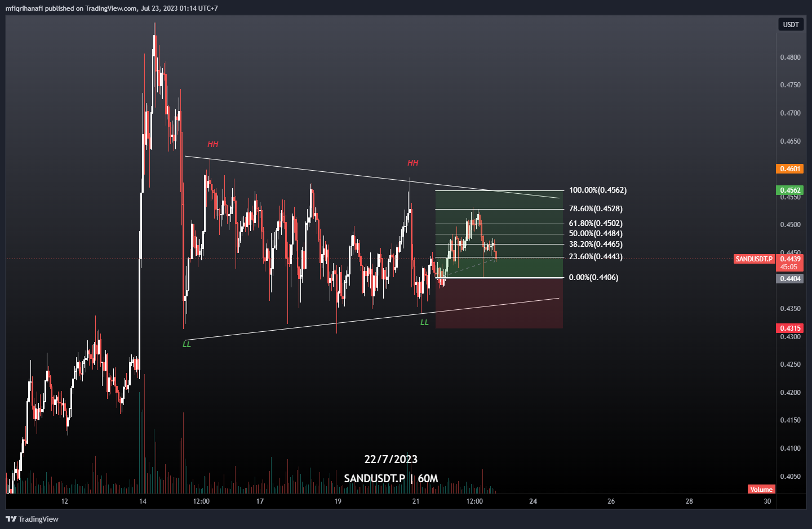The height and width of the screenshot is (529, 812).
Task: Click the 30 date label on time axis
Action: pos(767,501)
